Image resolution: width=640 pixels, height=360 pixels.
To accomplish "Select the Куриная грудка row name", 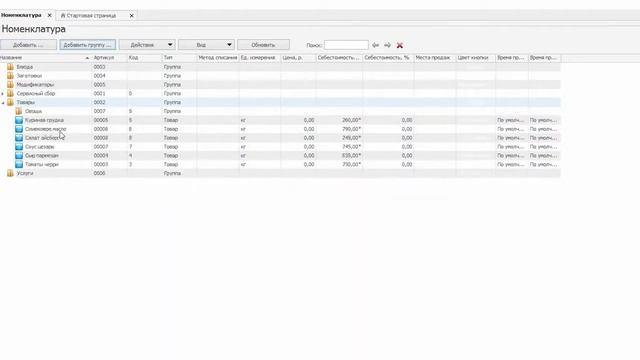I will 44,120.
